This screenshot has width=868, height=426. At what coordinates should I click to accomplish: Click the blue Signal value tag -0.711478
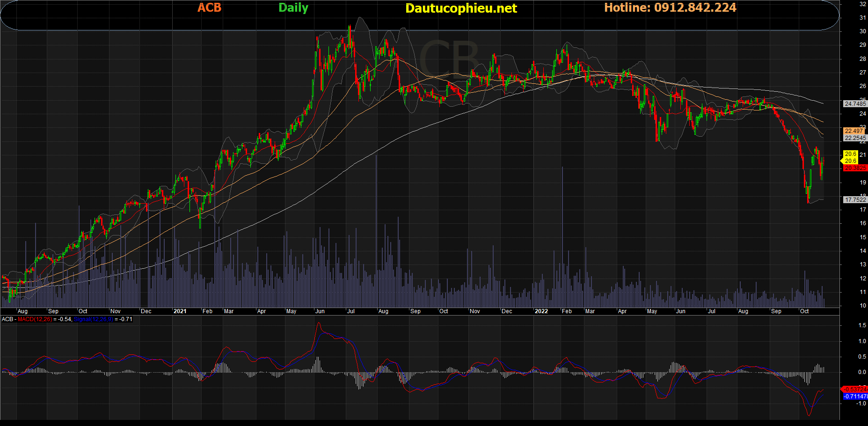(855, 397)
